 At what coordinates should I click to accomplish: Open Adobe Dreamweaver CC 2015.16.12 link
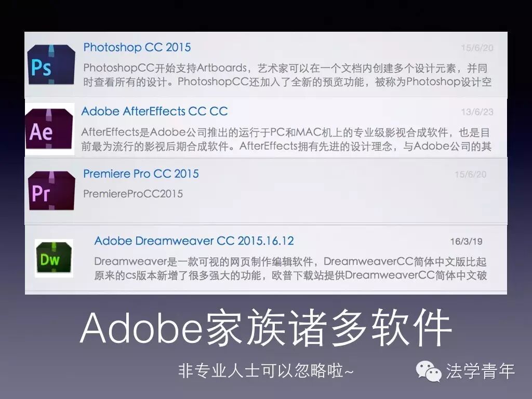[194, 241]
